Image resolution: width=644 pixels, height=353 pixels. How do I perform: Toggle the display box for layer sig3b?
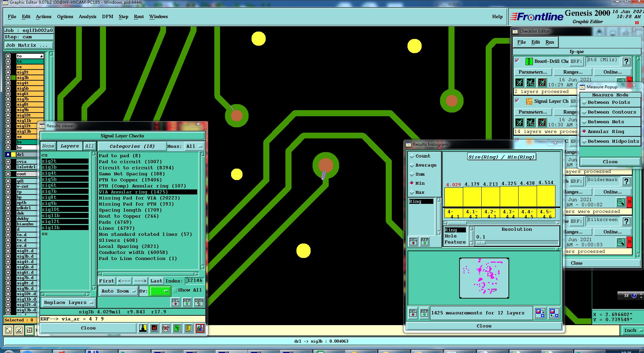coord(8,78)
